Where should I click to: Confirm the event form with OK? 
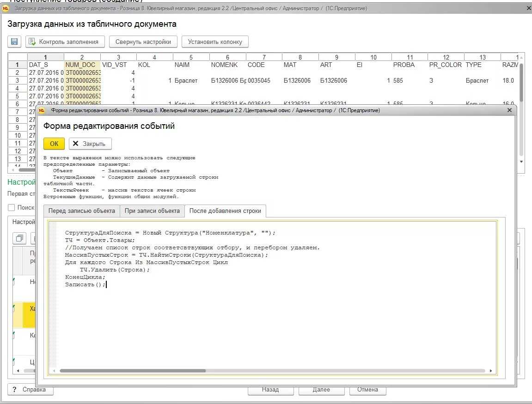click(54, 144)
